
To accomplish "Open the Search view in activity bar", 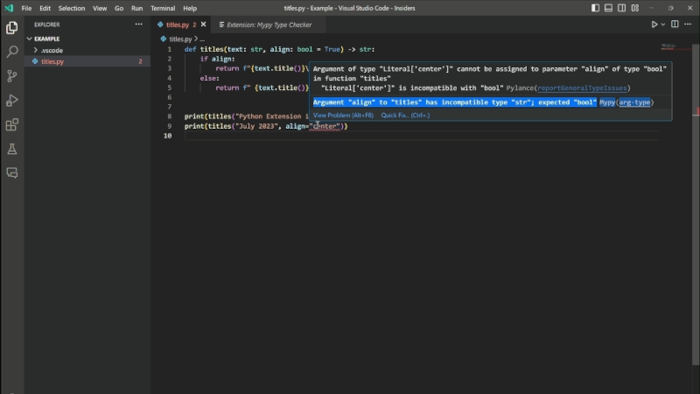I will tap(12, 52).
